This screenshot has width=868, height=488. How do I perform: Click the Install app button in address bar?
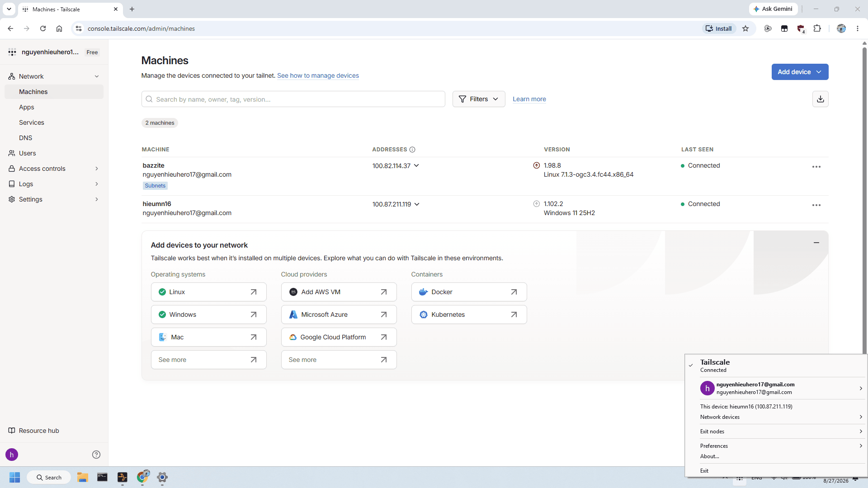point(719,28)
